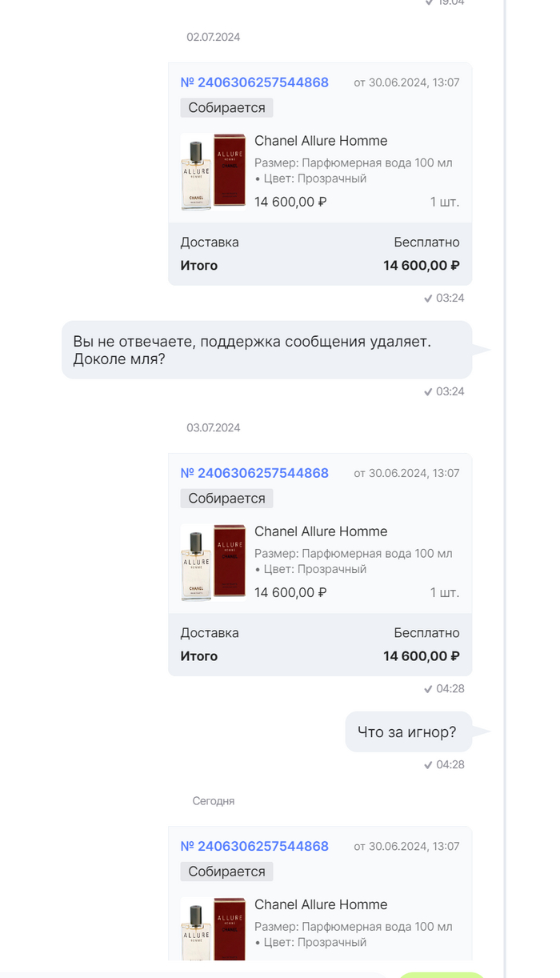
Task: Select the 'Вы не отвечаете' message bubble
Action: pos(267,350)
